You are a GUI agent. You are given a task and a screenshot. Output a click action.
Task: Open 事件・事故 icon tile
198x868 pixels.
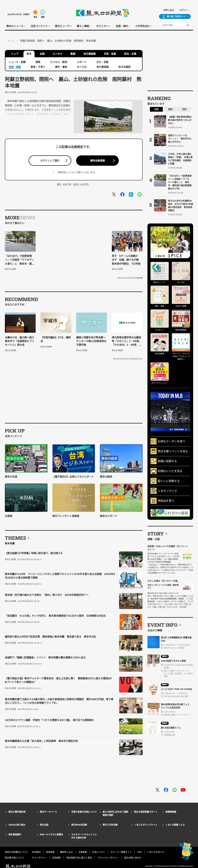tap(160, 295)
